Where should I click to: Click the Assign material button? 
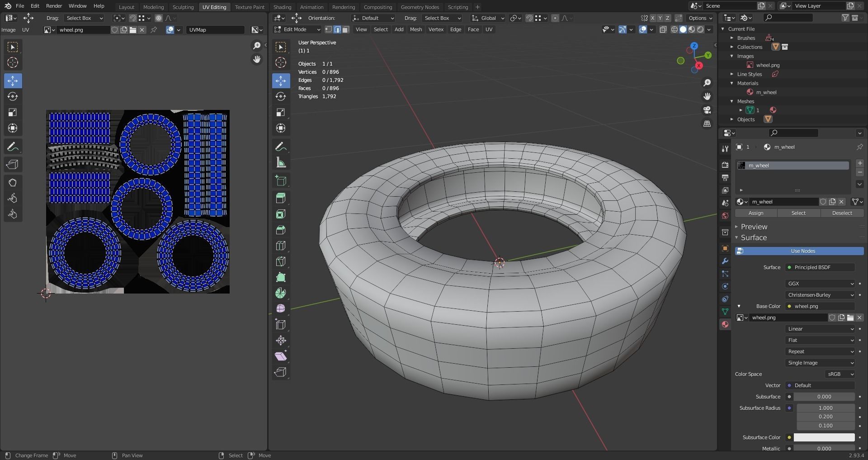[x=756, y=213]
